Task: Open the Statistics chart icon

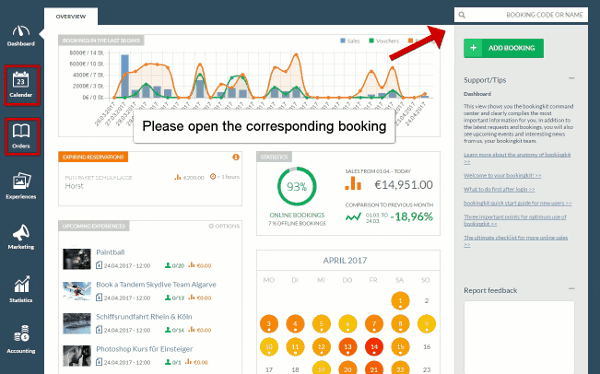Action: point(21,289)
